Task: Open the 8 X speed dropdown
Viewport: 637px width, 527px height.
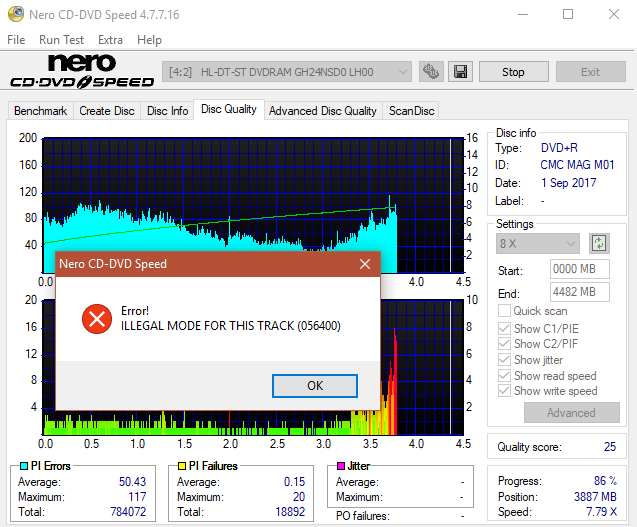Action: pyautogui.click(x=537, y=243)
